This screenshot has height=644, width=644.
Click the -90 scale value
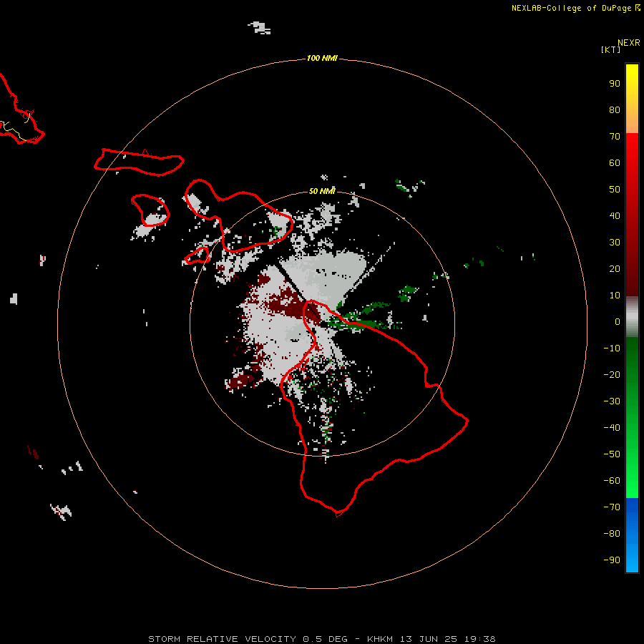click(612, 560)
